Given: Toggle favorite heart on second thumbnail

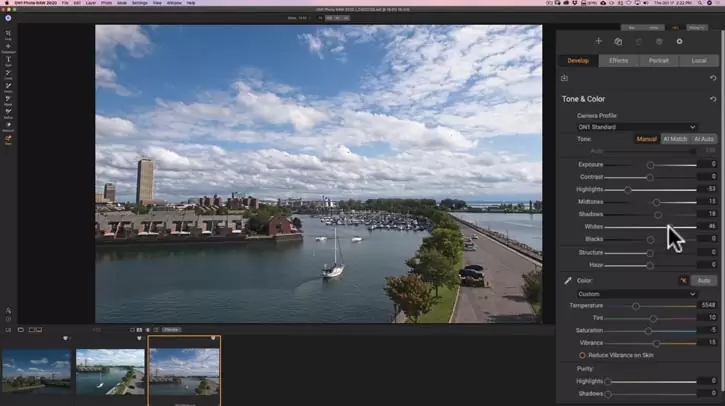Looking at the screenshot, I should (139, 338).
